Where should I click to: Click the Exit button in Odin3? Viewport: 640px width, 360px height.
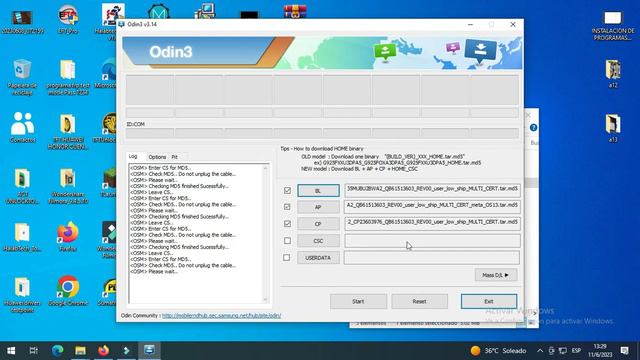[489, 301]
